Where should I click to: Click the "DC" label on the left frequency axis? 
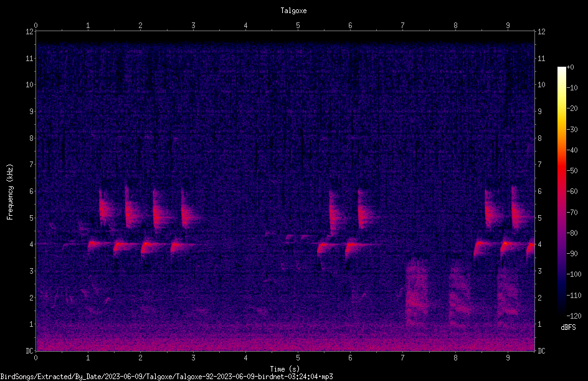[30, 351]
